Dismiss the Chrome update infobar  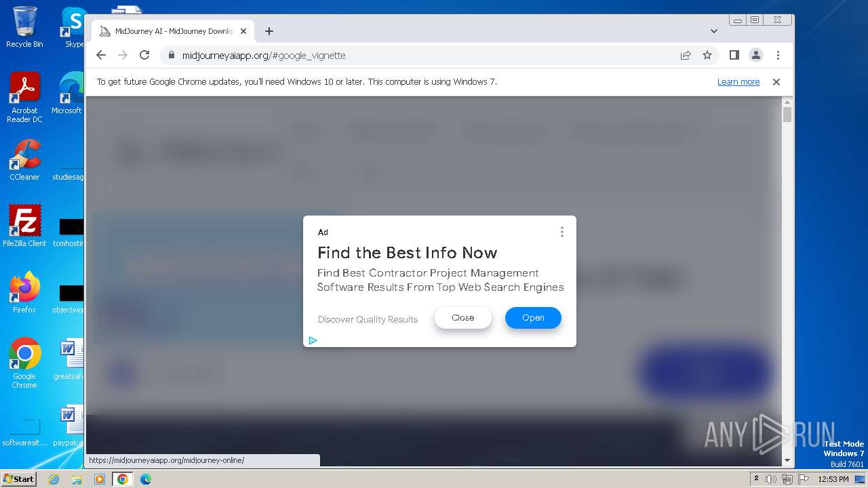776,82
